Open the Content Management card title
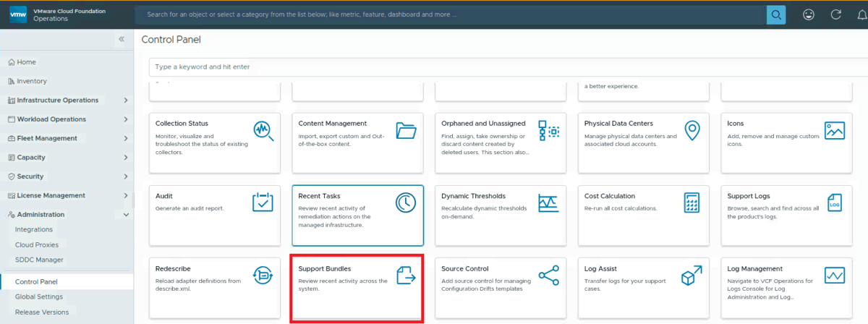This screenshot has width=868, height=324. click(333, 124)
